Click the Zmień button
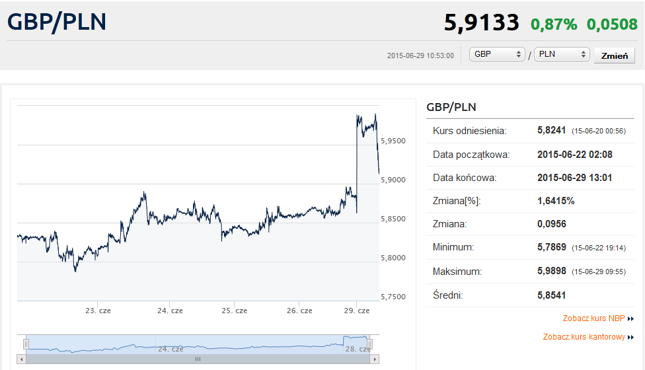Viewport: 645px width, 370px height. click(x=615, y=56)
